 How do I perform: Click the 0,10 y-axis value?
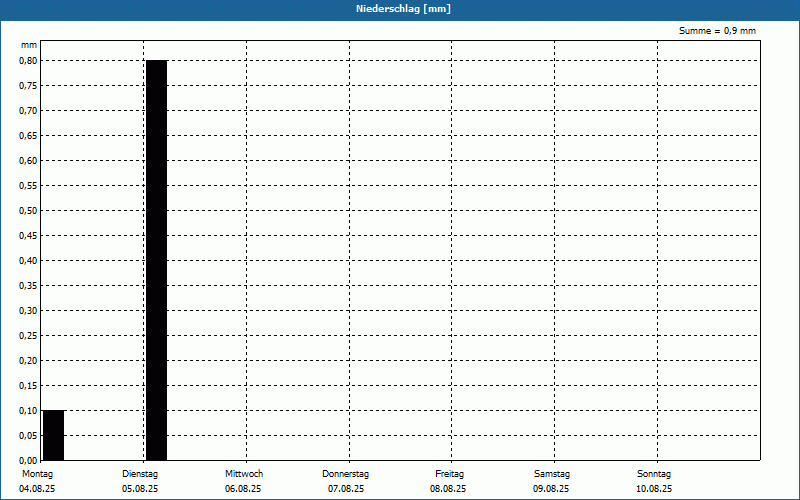coord(28,411)
